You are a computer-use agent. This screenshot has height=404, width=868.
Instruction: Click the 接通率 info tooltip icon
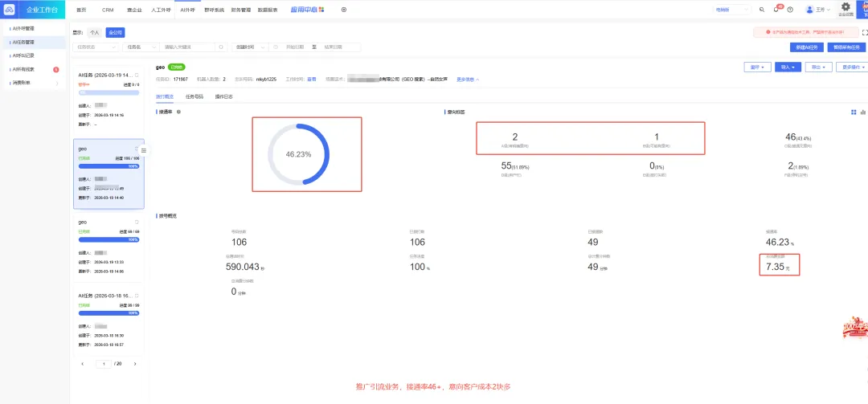pos(178,112)
